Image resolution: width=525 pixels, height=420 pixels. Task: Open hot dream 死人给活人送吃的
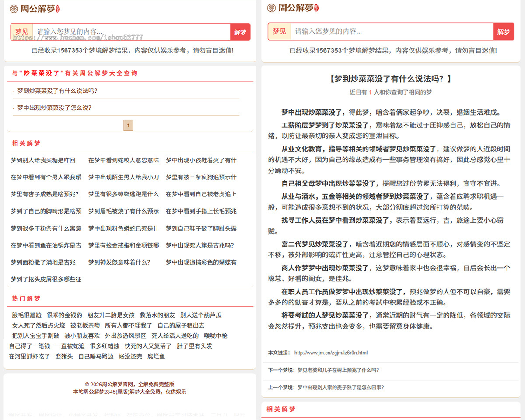point(175,336)
